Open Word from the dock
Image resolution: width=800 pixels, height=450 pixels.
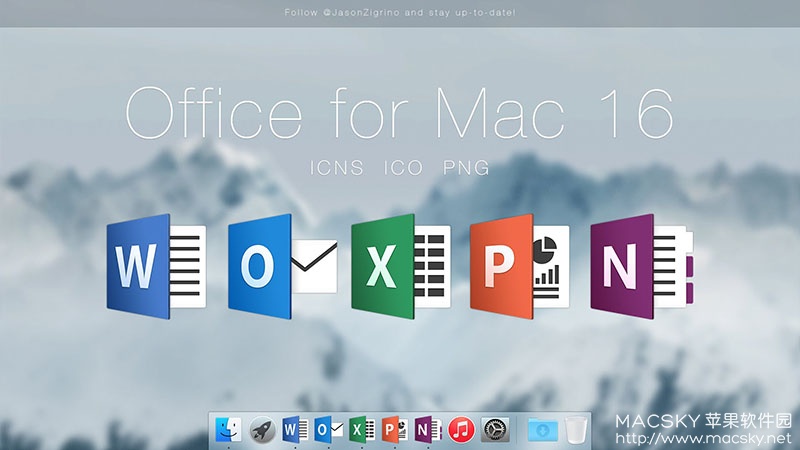(x=295, y=430)
